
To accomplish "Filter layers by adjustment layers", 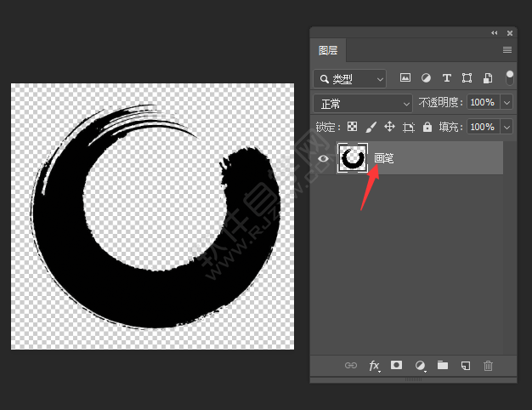I will click(426, 78).
